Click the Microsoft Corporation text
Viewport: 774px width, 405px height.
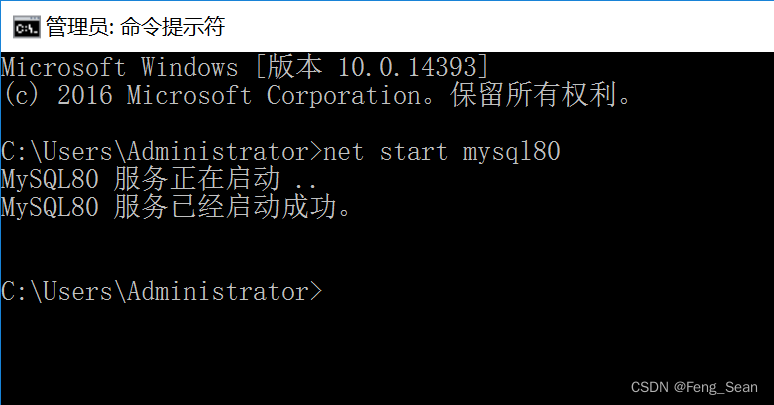click(x=273, y=95)
